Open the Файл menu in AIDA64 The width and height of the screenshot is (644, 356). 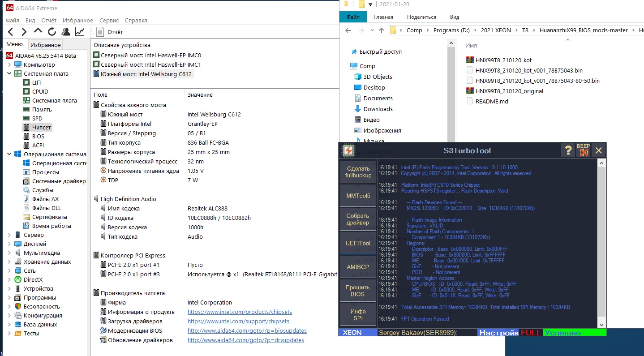(x=13, y=20)
